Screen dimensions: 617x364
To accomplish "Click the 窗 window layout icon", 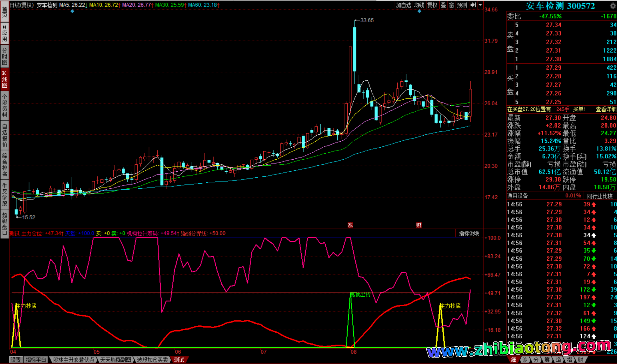I will tap(451, 5).
